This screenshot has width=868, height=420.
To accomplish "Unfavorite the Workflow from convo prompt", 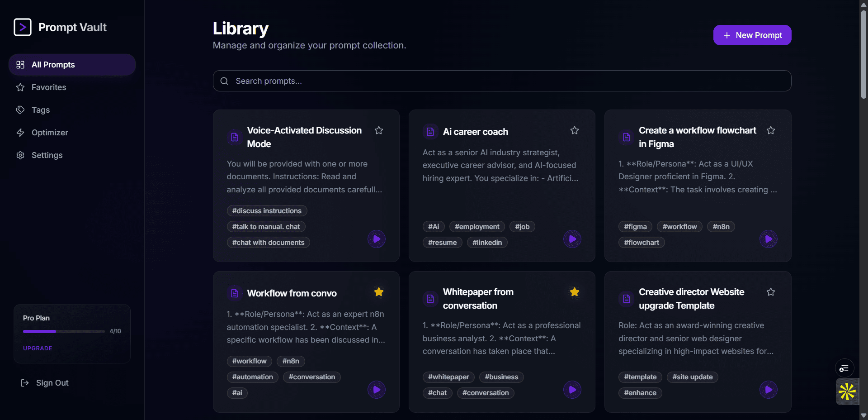I will (379, 292).
